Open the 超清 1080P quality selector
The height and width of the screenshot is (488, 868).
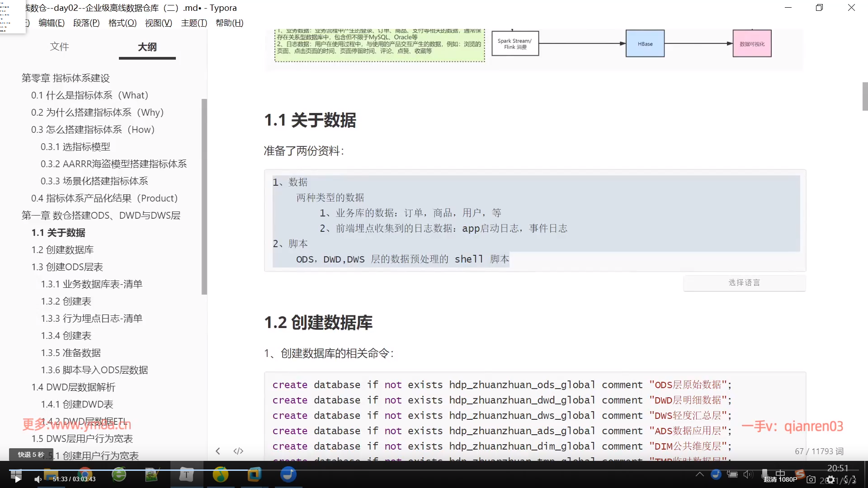tap(780, 479)
